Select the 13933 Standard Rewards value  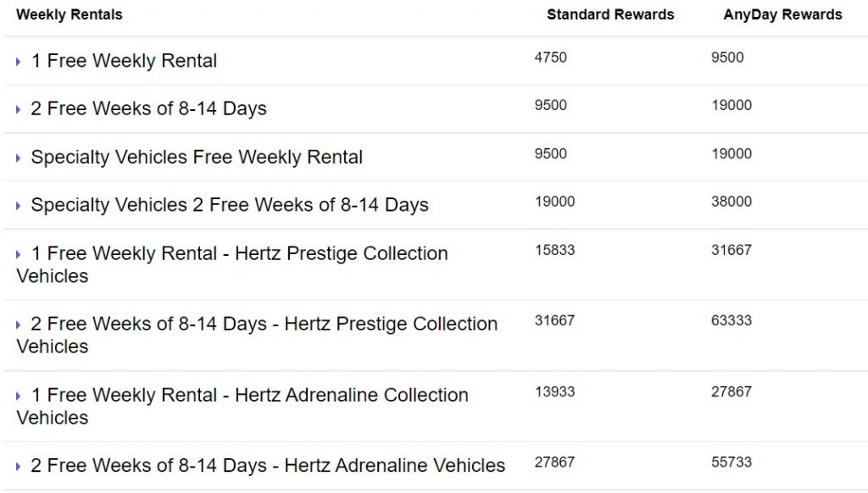pos(554,391)
